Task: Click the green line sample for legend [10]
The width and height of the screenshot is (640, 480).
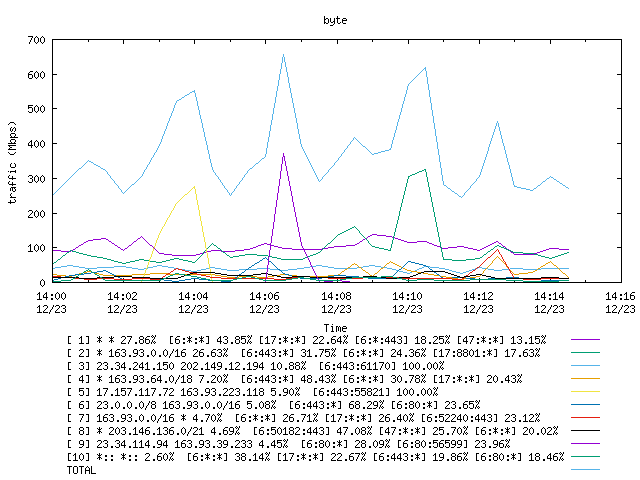Action: (x=585, y=457)
